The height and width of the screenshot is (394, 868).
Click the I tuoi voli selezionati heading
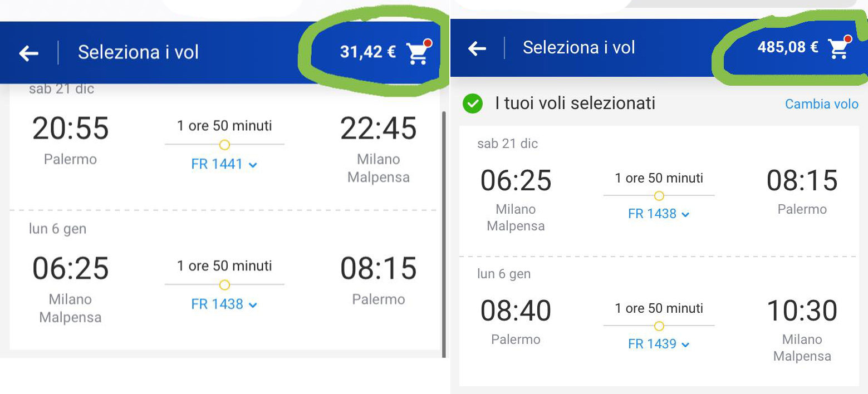(x=575, y=104)
